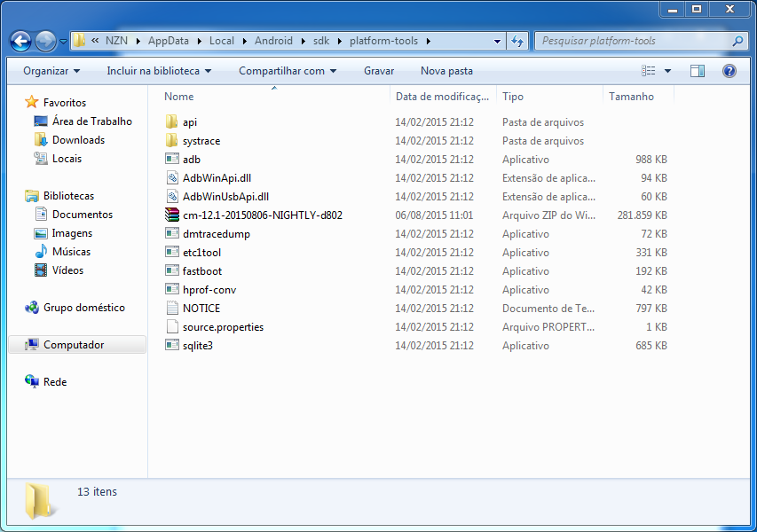The image size is (757, 532).
Task: Open the help question mark icon
Action: click(x=729, y=71)
